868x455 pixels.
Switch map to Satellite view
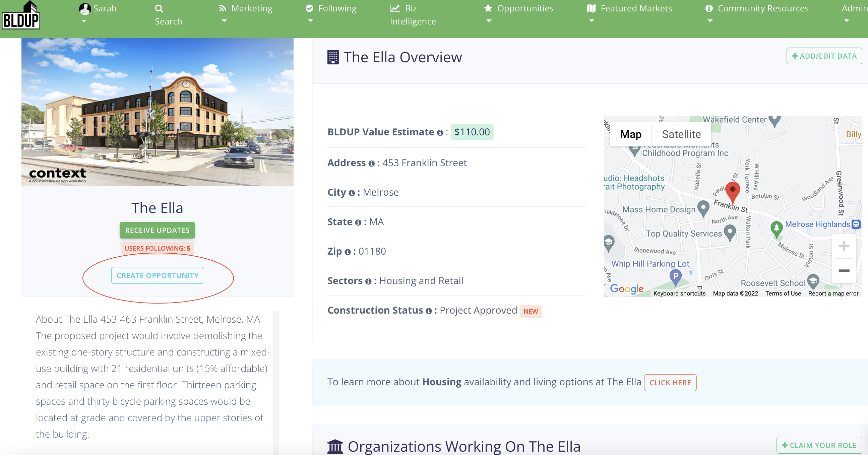tap(681, 134)
